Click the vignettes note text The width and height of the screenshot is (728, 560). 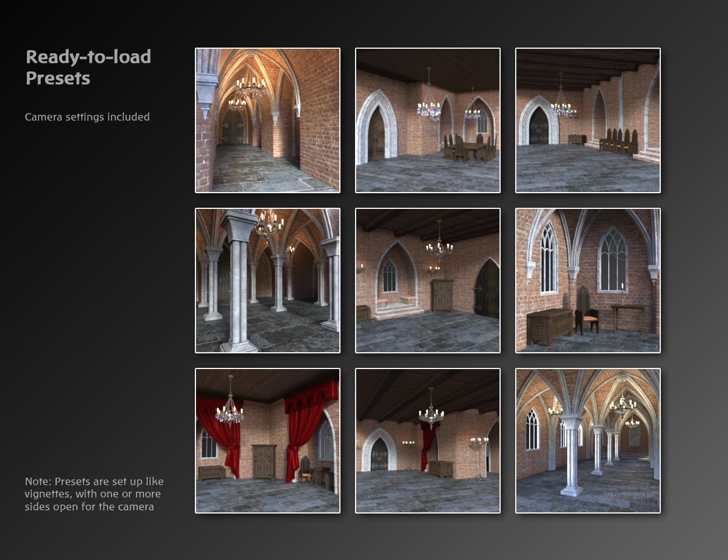click(x=94, y=494)
